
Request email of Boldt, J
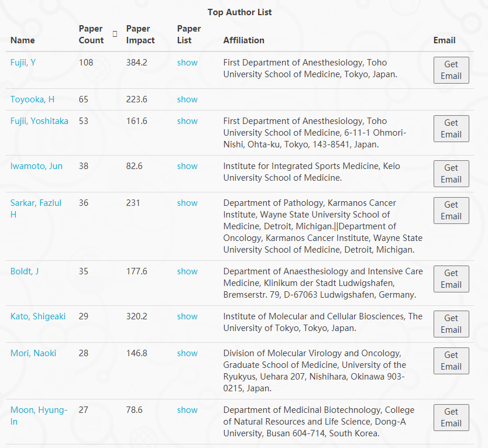(451, 279)
